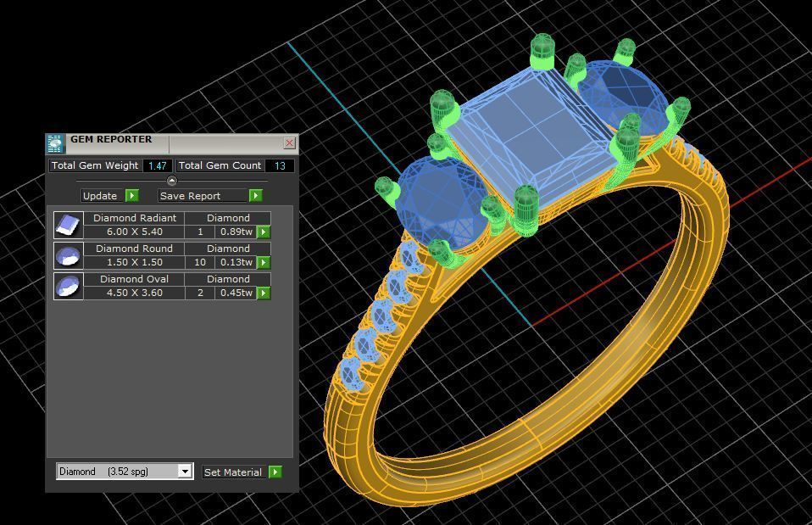This screenshot has height=525, width=812.
Task: Click the '6.00 X 5.40' size cell
Action: click(x=135, y=232)
